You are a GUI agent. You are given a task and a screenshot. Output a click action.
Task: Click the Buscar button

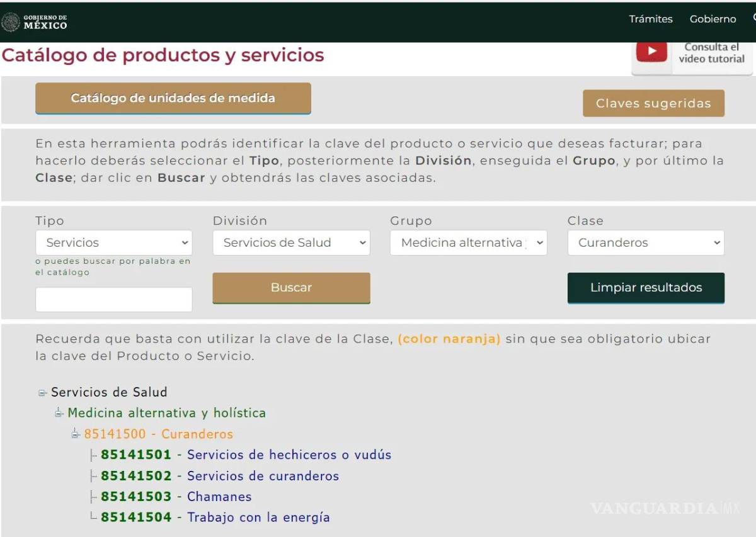pos(291,288)
